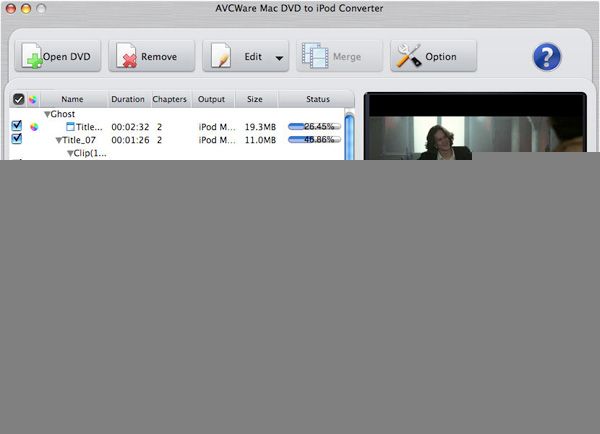Sort by the Duration column header

(x=128, y=99)
